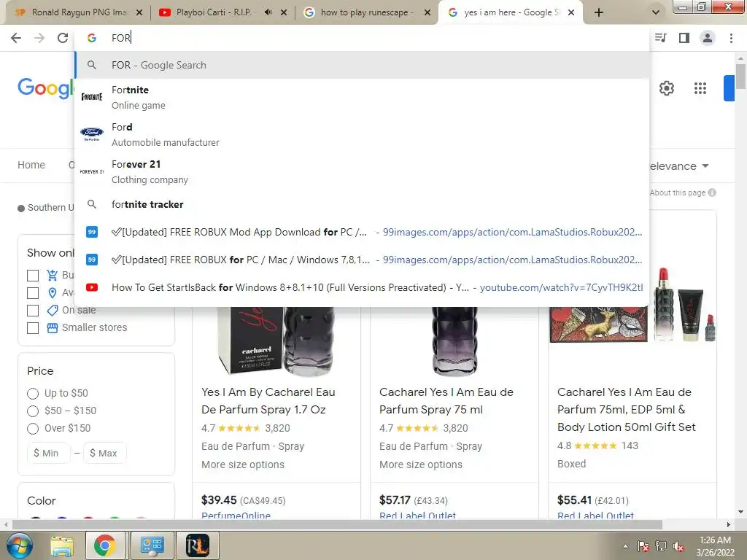Select the fortnite tracker search suggestion
The width and height of the screenshot is (747, 560).
pos(362,204)
